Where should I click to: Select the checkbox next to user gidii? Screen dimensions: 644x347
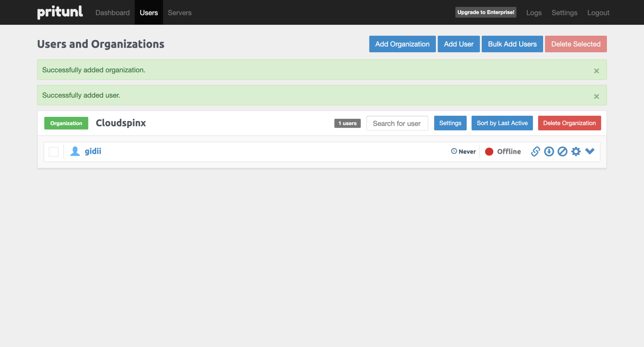pos(53,151)
